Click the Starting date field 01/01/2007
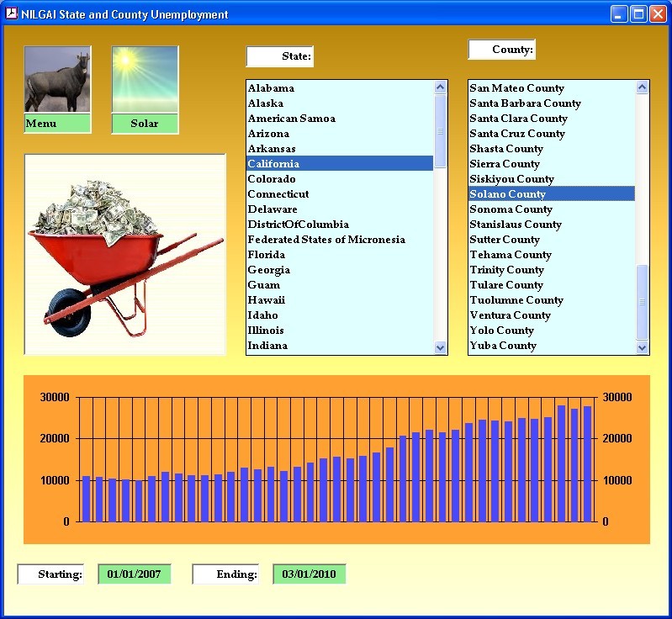 coord(135,574)
